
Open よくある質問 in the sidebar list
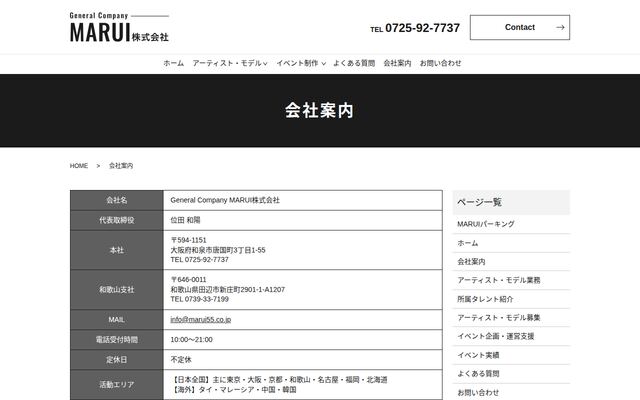point(478,374)
